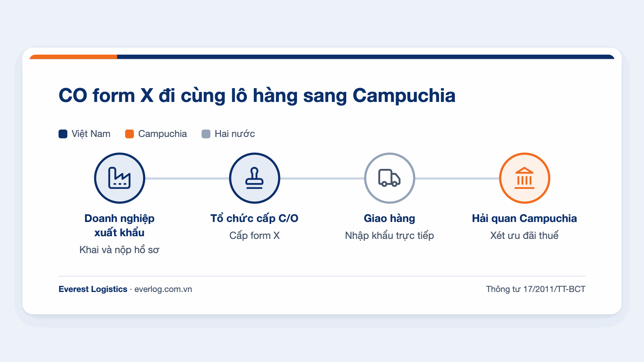Click the 'Everest Logistics' brand name
Screen dimensions: 644x362
click(x=93, y=289)
